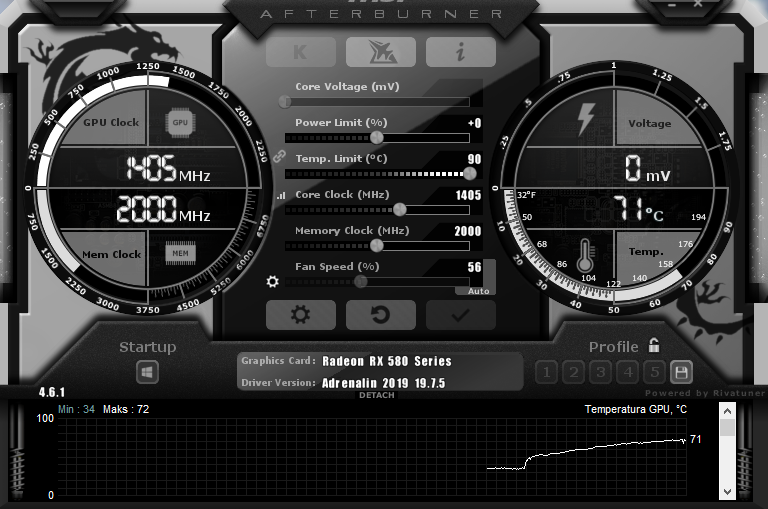This screenshot has height=509, width=768.
Task: Click the monitor scrollbar thumb
Action: (x=727, y=427)
